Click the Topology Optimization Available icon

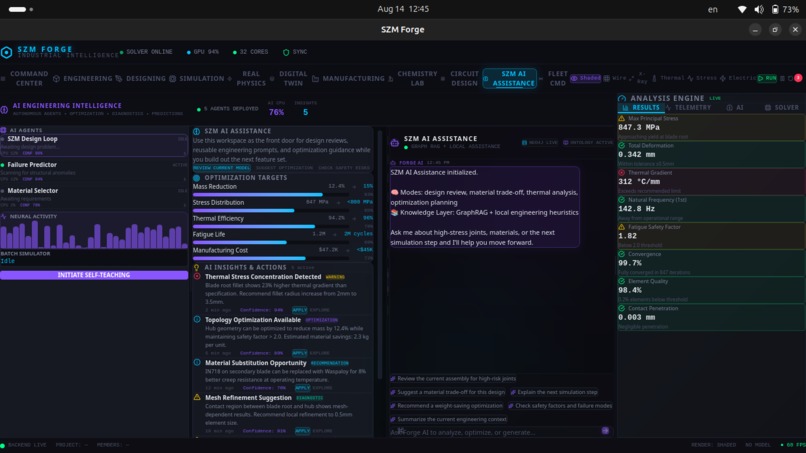197,320
